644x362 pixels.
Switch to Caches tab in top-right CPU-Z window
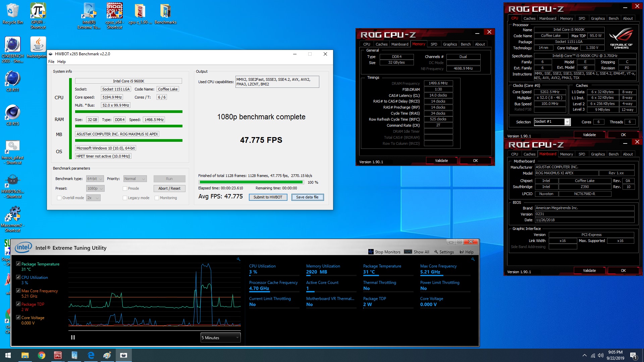[529, 18]
